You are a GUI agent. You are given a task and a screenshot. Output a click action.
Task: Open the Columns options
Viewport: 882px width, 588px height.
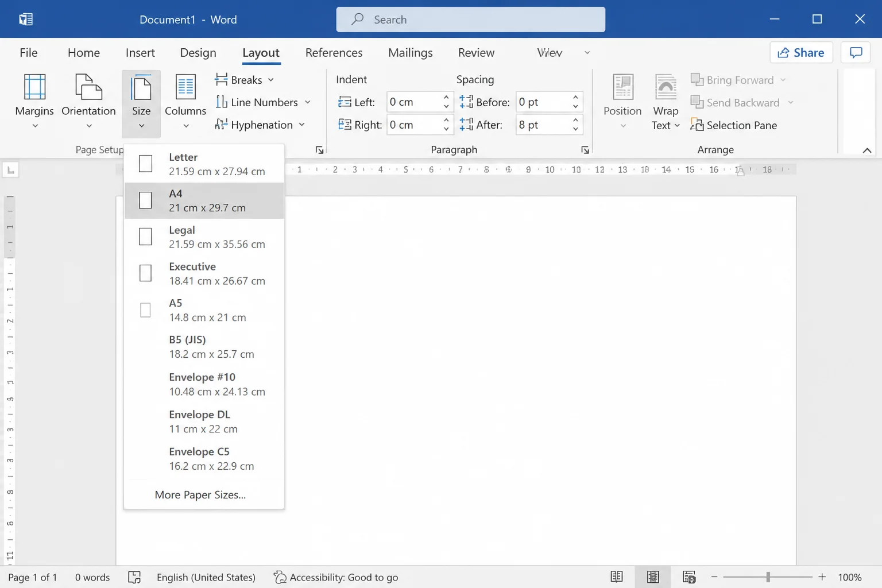pos(185,102)
